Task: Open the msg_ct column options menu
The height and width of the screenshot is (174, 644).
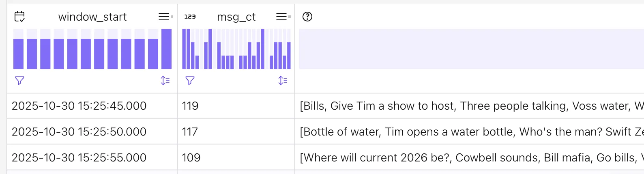Action: pyautogui.click(x=281, y=17)
